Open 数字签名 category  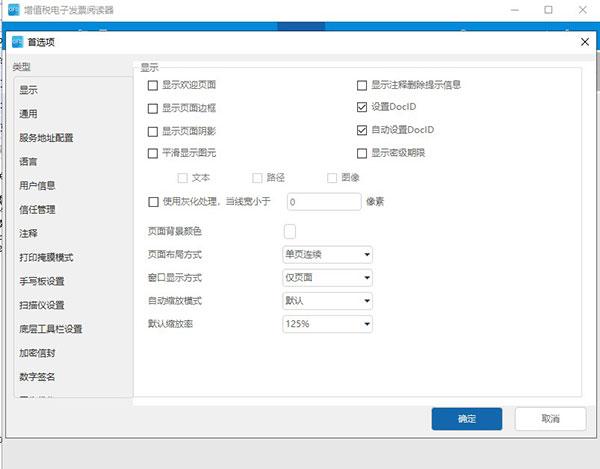tap(73, 377)
